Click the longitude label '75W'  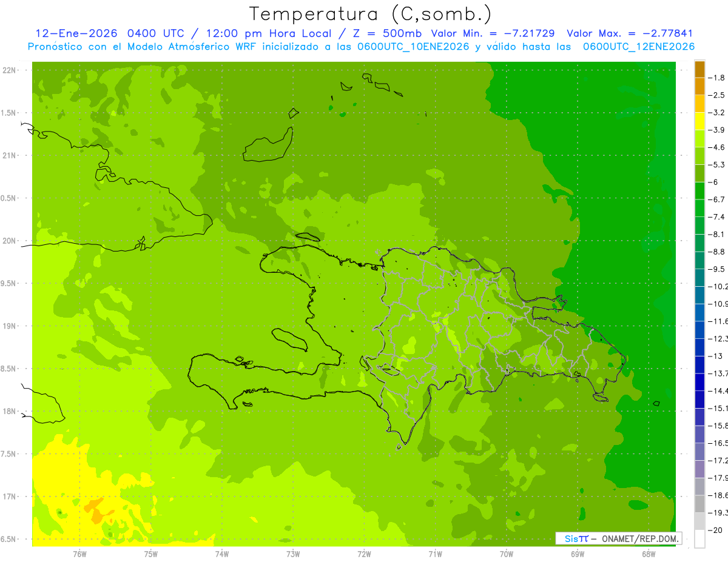[150, 554]
